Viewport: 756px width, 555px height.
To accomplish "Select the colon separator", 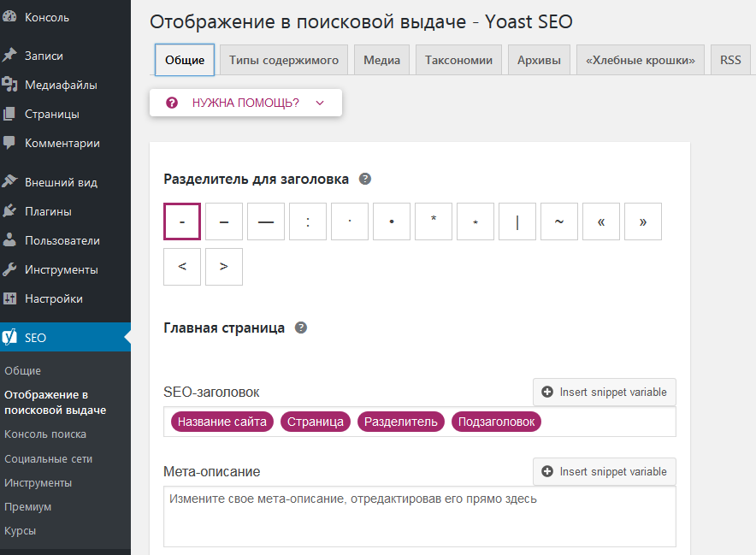I will coord(308,221).
